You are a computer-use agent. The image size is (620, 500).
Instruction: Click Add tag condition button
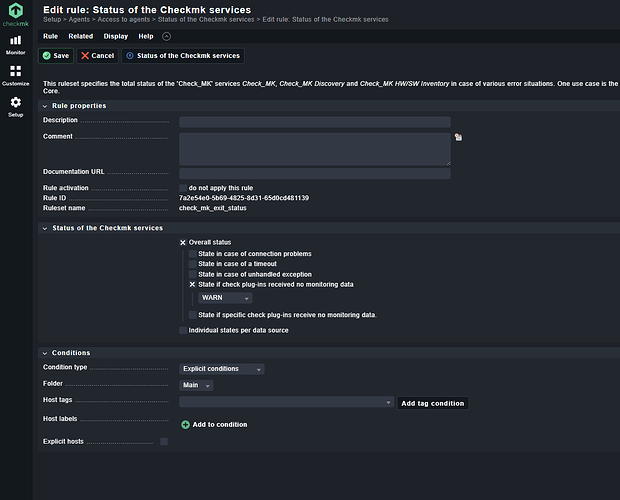433,403
